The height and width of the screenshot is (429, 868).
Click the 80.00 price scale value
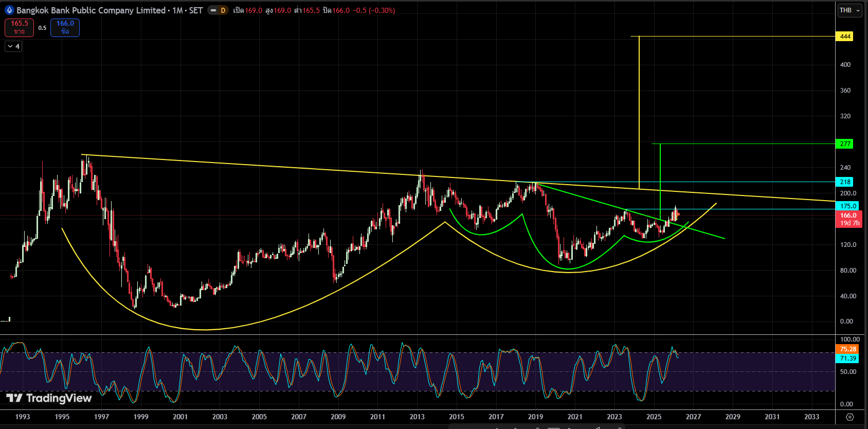pyautogui.click(x=848, y=271)
